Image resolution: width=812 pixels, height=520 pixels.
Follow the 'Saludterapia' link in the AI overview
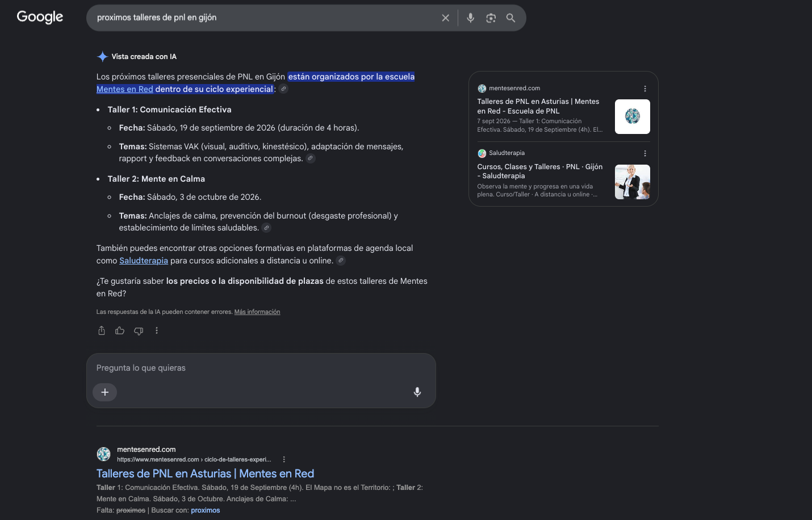pyautogui.click(x=144, y=261)
